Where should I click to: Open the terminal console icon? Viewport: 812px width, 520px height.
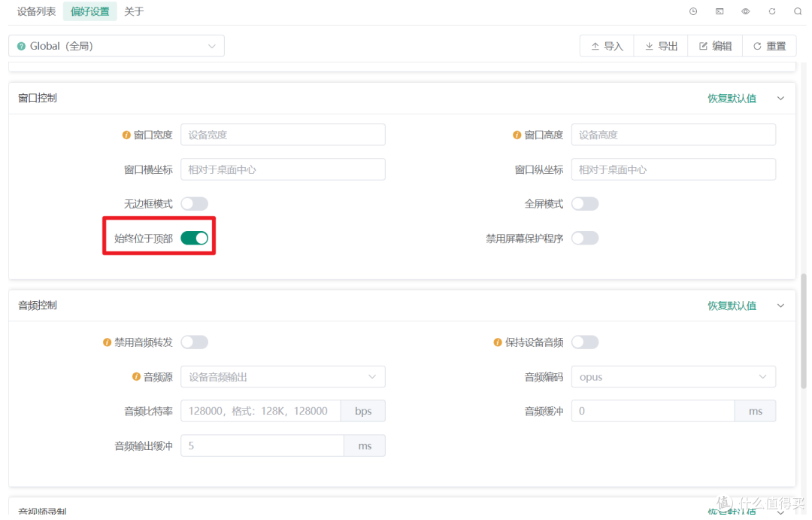(x=720, y=11)
